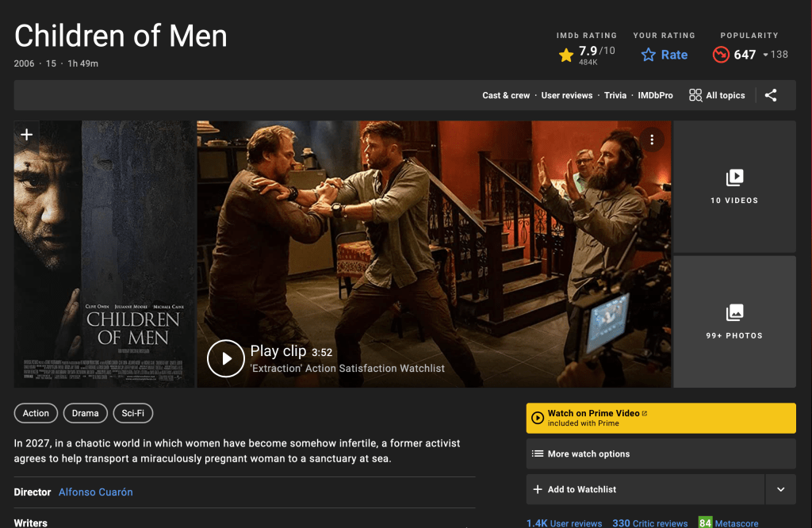Click the plus bookmark on the poster
Viewport: 812px width, 528px height.
(x=27, y=135)
